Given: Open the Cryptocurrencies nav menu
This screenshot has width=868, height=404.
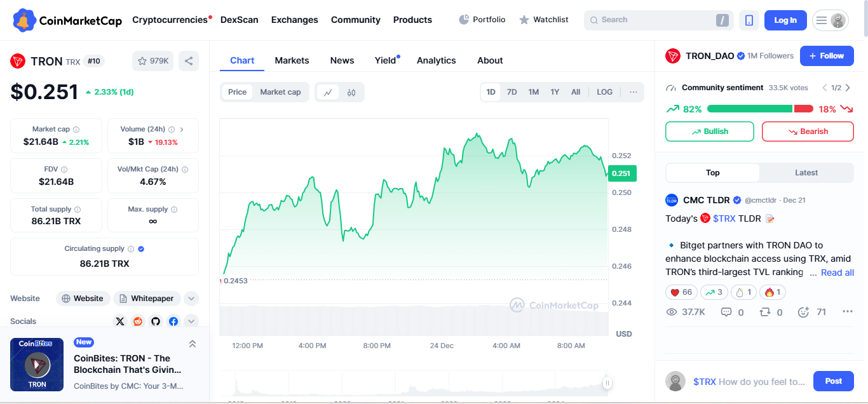Looking at the screenshot, I should coord(170,20).
